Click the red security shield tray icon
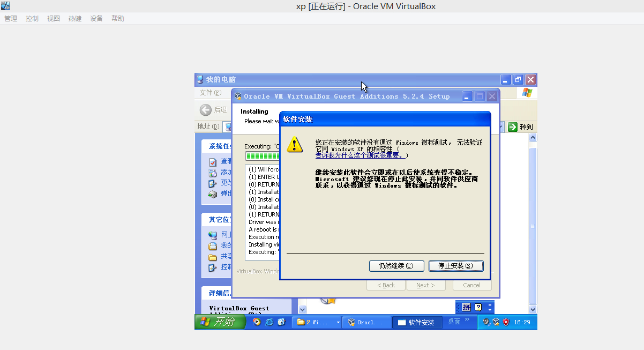644x350 pixels. pyautogui.click(x=505, y=322)
